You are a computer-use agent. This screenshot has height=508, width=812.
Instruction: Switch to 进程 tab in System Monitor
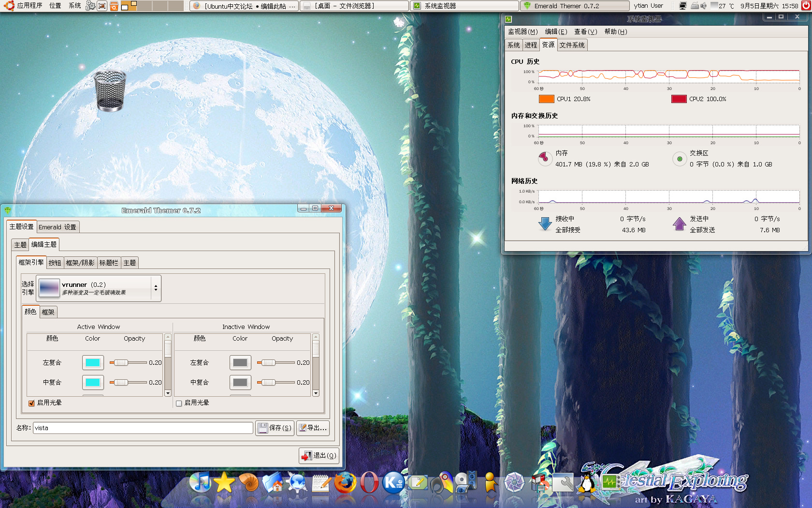coord(531,45)
